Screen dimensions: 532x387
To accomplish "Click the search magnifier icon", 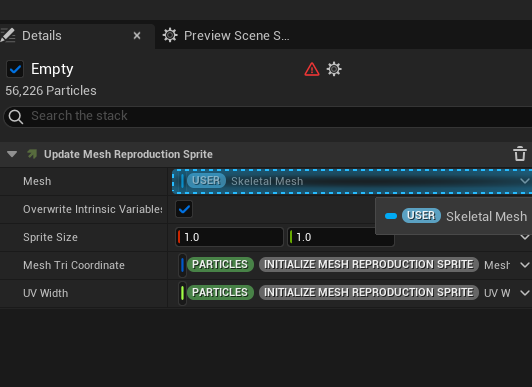I will coord(16,117).
